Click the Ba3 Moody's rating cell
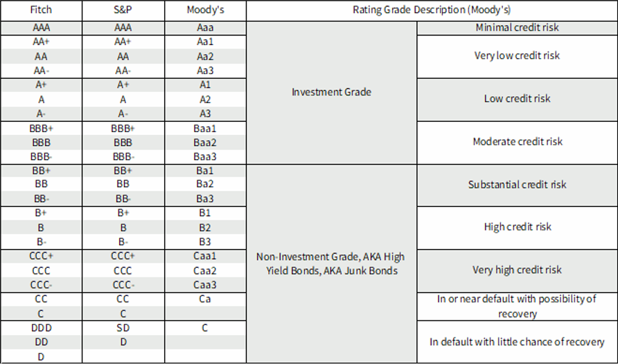The width and height of the screenshot is (618, 364). (x=205, y=199)
